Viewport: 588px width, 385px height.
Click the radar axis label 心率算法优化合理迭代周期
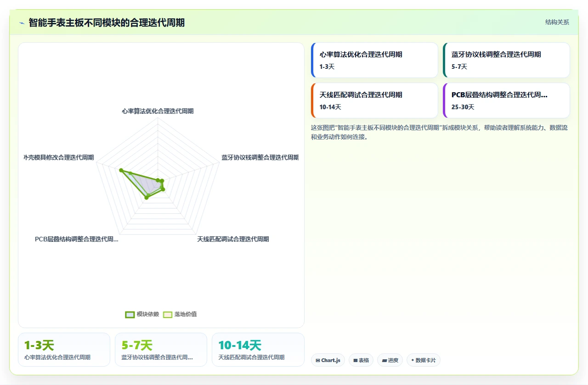click(x=158, y=111)
